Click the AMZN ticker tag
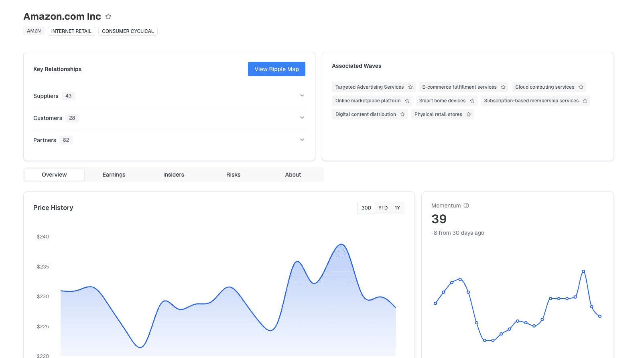 tap(34, 31)
